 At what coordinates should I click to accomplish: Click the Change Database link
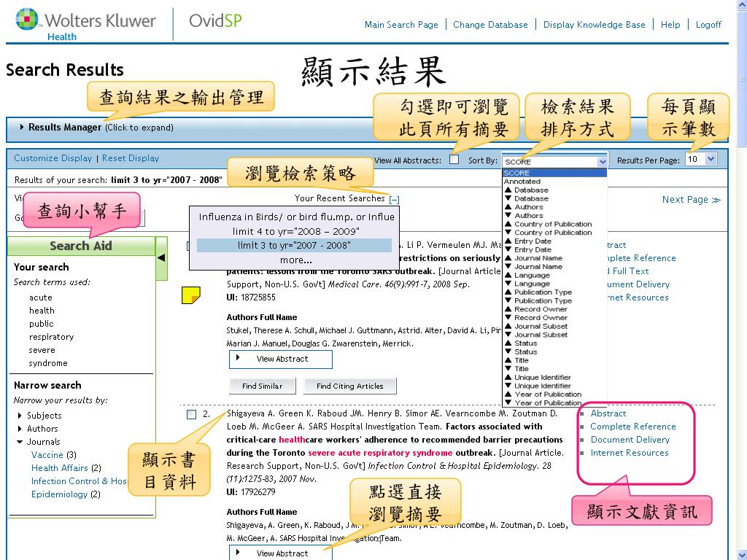pos(490,25)
